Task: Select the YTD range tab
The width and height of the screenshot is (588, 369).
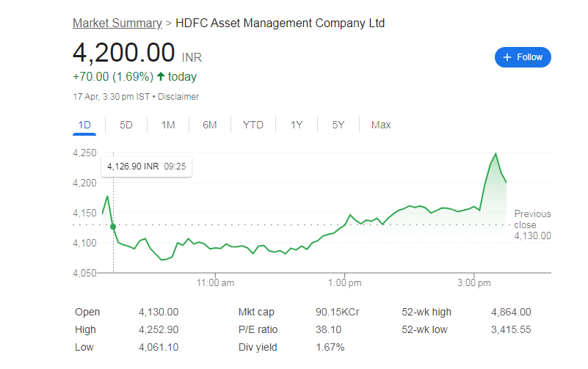Action: (x=253, y=125)
